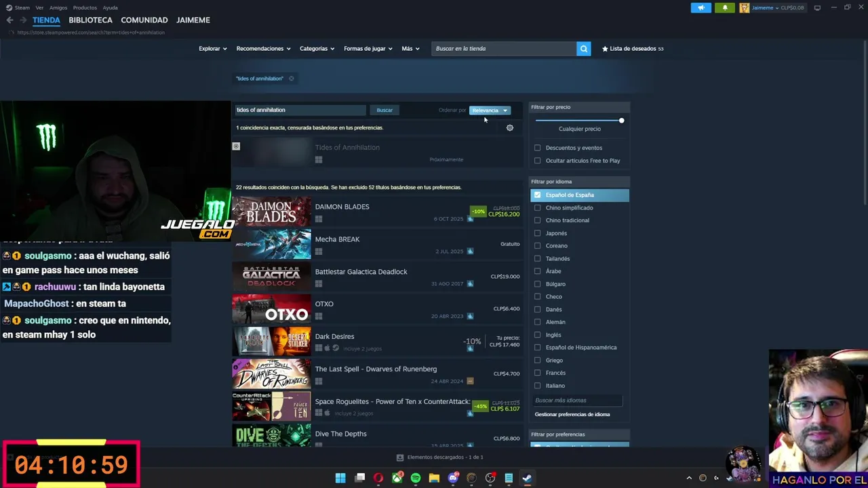868x488 pixels.
Task: Click the Jaimeme profile avatar
Action: pos(745,7)
